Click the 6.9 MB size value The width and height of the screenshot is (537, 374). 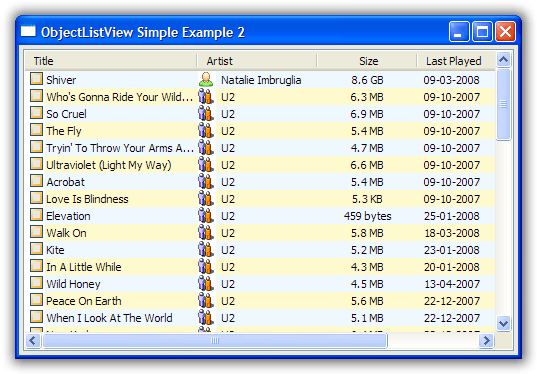[x=367, y=114]
